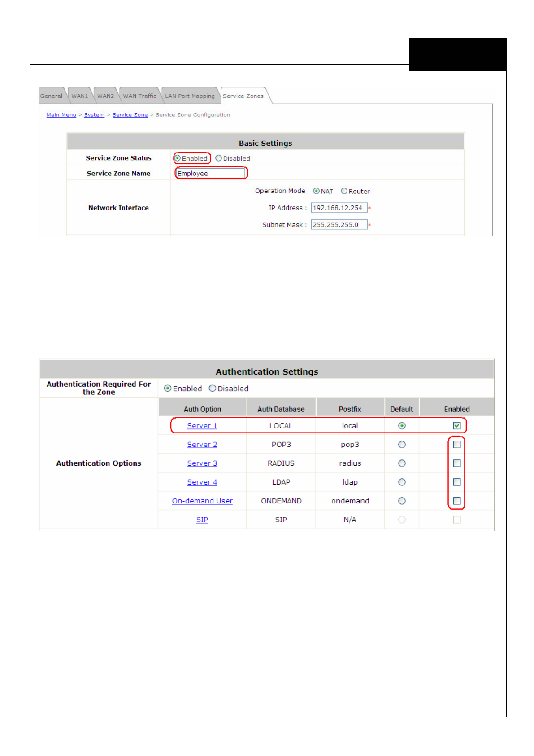Switch to the WAN1 tab

point(80,96)
